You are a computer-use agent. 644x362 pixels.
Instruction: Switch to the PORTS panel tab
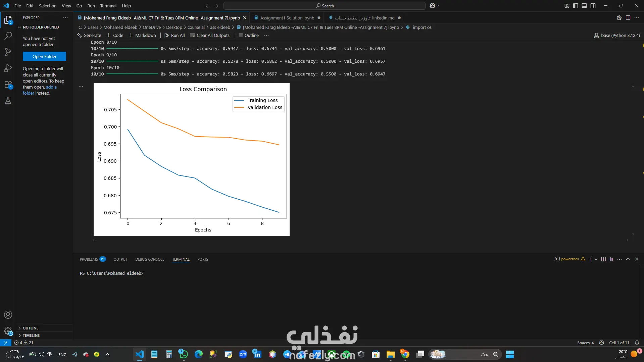[203, 259]
